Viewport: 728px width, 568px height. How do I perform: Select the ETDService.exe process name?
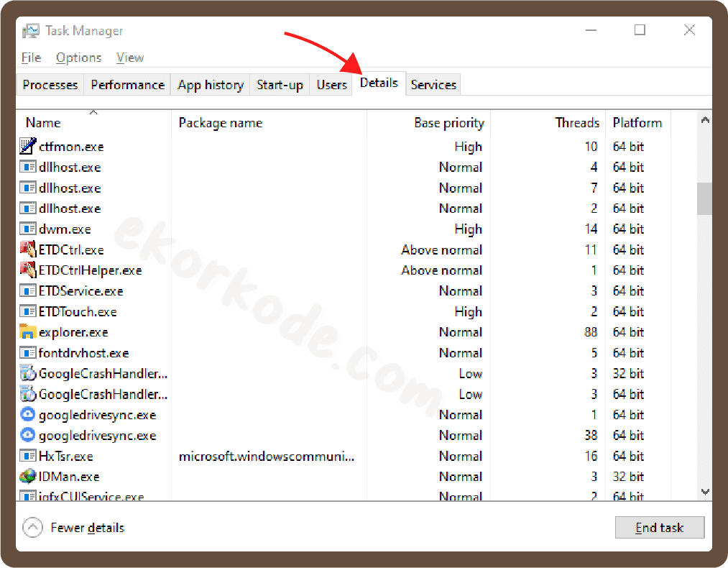coord(80,291)
